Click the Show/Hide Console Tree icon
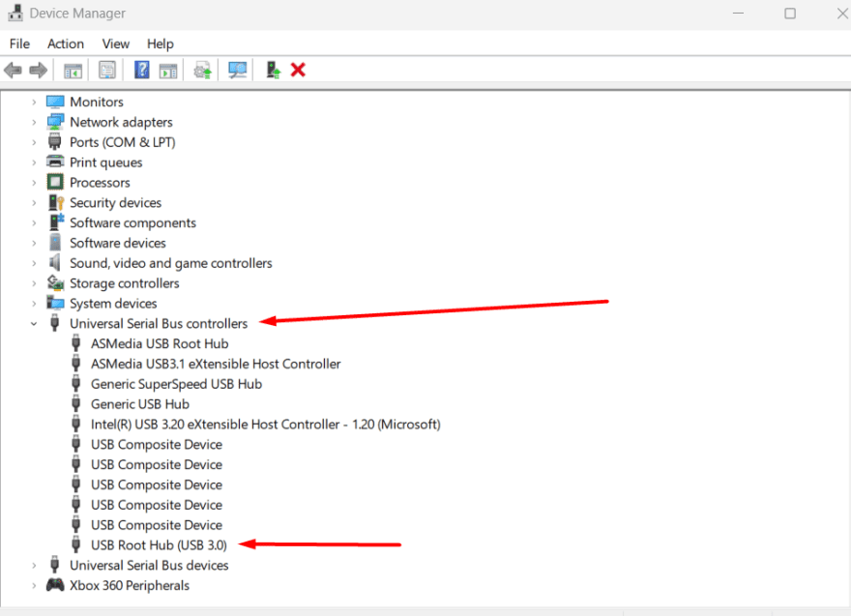This screenshot has width=851, height=616. pyautogui.click(x=73, y=70)
